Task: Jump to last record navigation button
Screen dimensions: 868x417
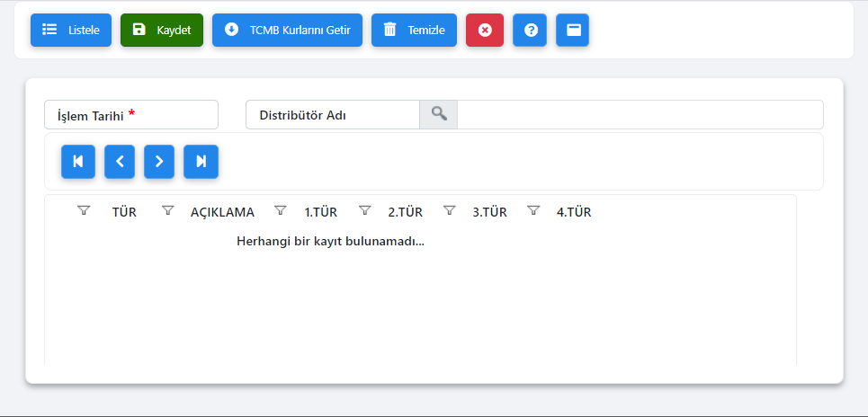Action: click(x=201, y=162)
